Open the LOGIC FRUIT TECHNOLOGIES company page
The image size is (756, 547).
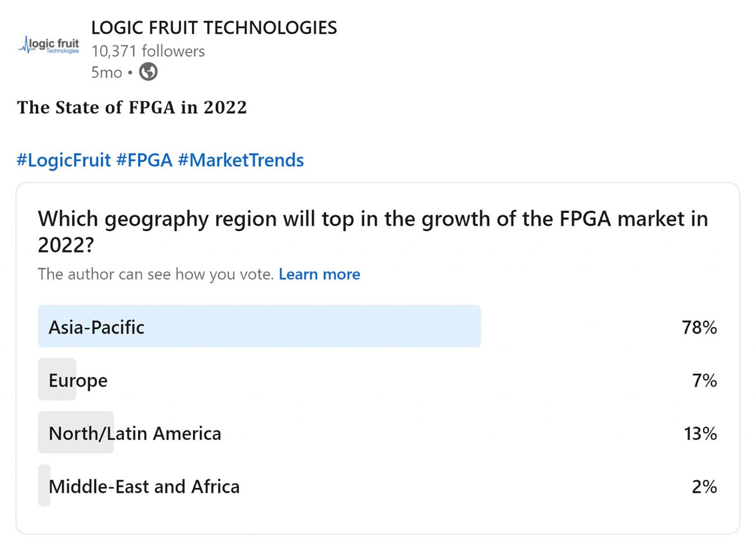click(x=214, y=28)
